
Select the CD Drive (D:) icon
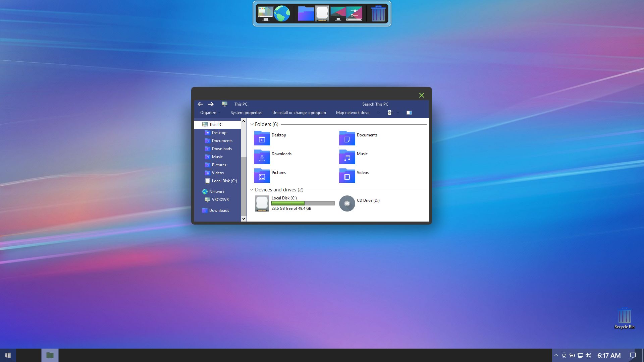tap(347, 203)
